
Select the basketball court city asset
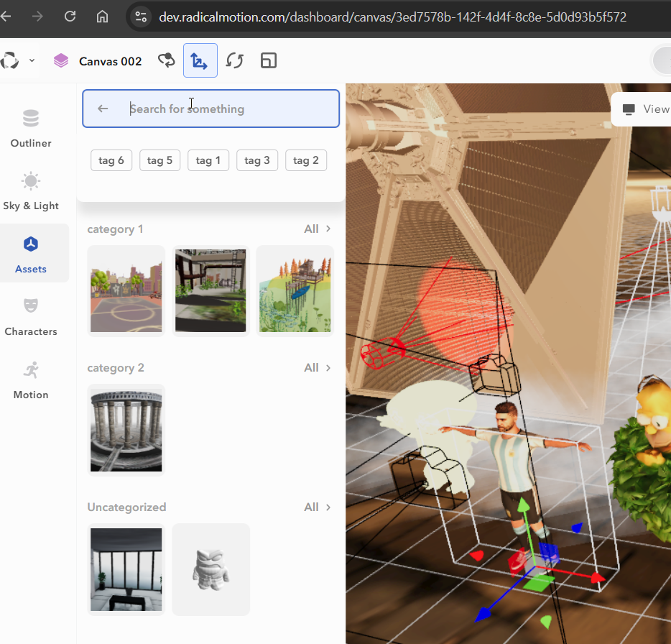(126, 291)
